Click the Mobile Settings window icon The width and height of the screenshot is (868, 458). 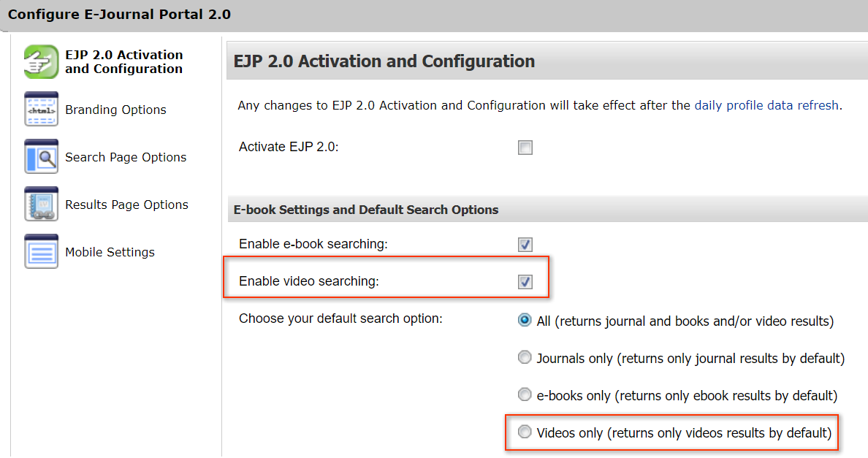(41, 252)
